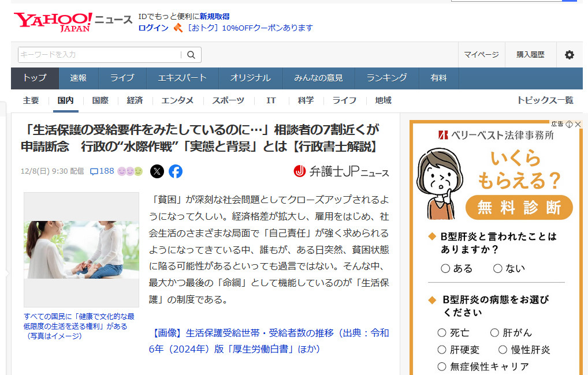
Task: Open the article thumbnail image
Action: pos(81,249)
